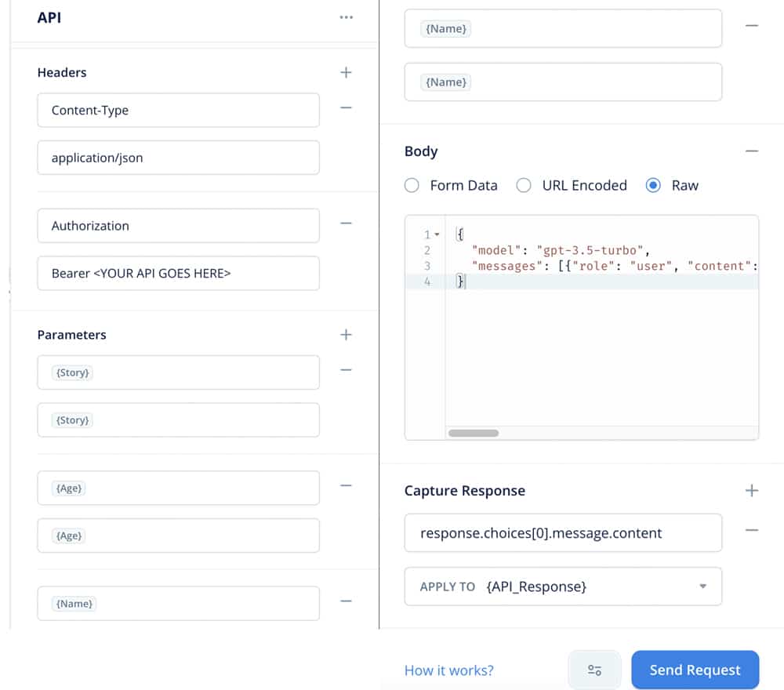784x690 pixels.
Task: Click the response.choices[0].message.content field
Action: pyautogui.click(x=563, y=532)
